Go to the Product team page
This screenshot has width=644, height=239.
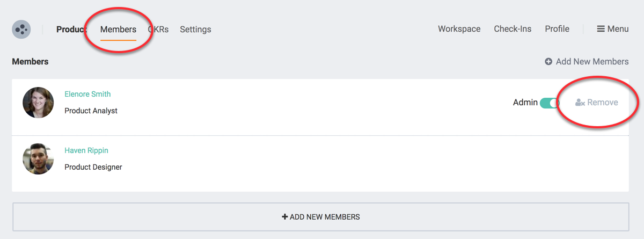click(x=71, y=30)
